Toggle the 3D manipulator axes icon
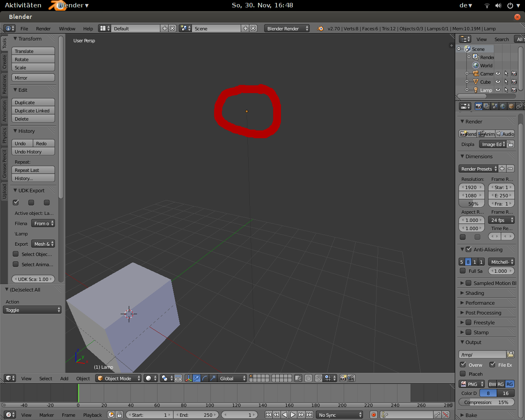Viewport: 525px width, 420px height. (188, 378)
